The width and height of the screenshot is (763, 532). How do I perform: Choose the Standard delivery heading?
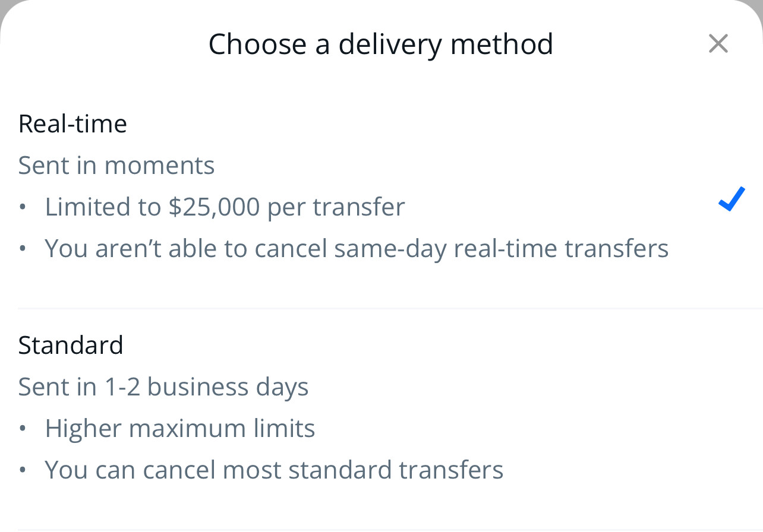tap(71, 345)
